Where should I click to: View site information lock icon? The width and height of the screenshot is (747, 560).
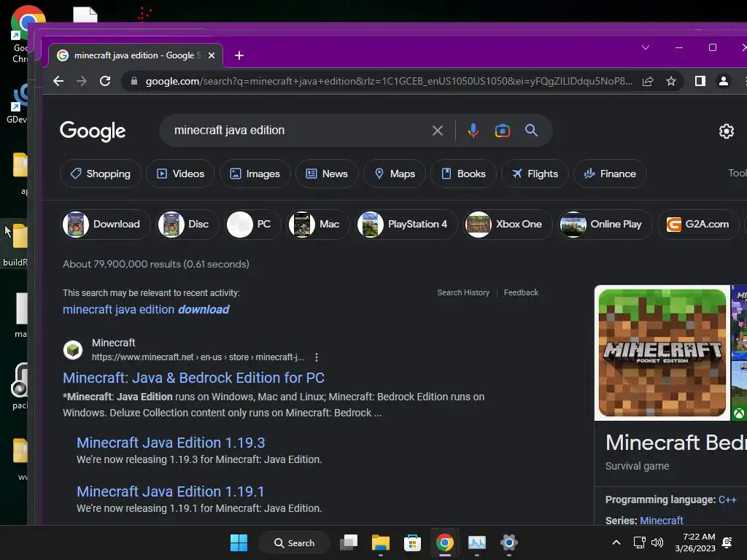pos(134,81)
